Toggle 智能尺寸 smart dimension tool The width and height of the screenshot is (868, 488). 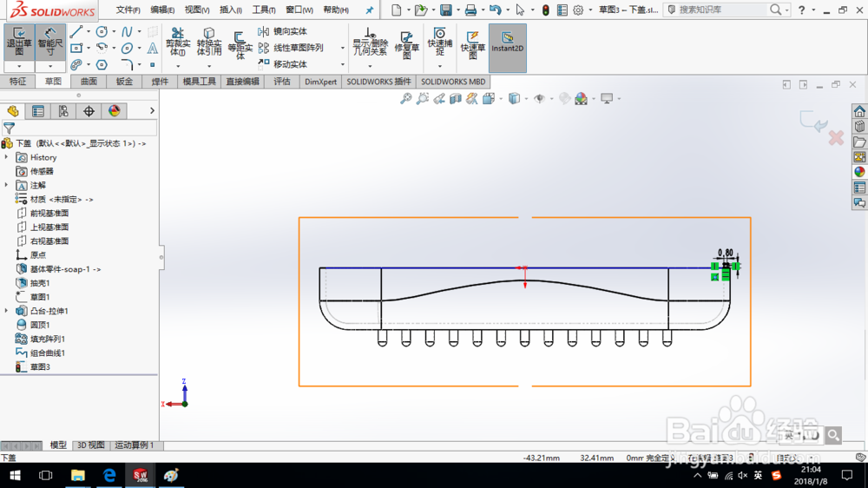click(x=49, y=42)
